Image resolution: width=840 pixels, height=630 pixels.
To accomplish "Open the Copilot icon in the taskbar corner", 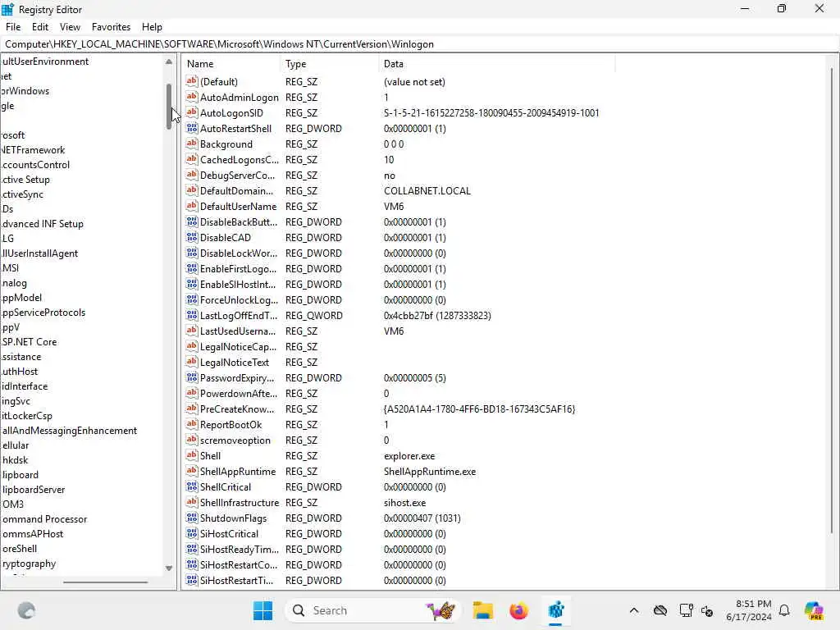I will [x=814, y=610].
